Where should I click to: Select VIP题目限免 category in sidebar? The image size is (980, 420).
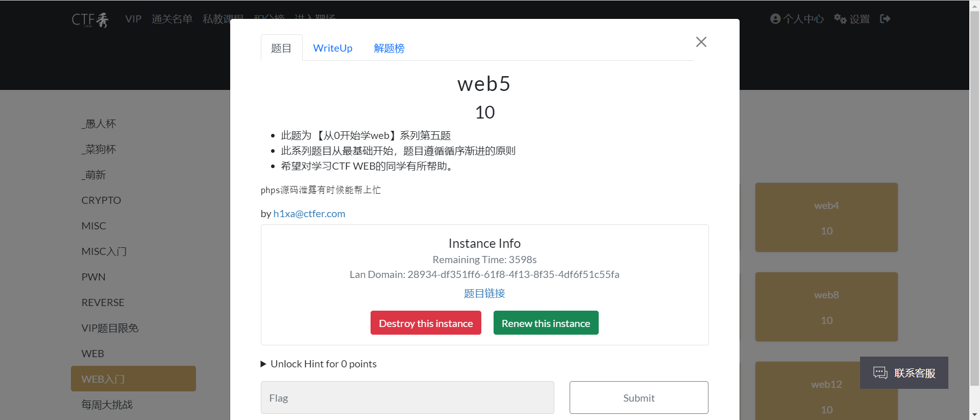110,328
